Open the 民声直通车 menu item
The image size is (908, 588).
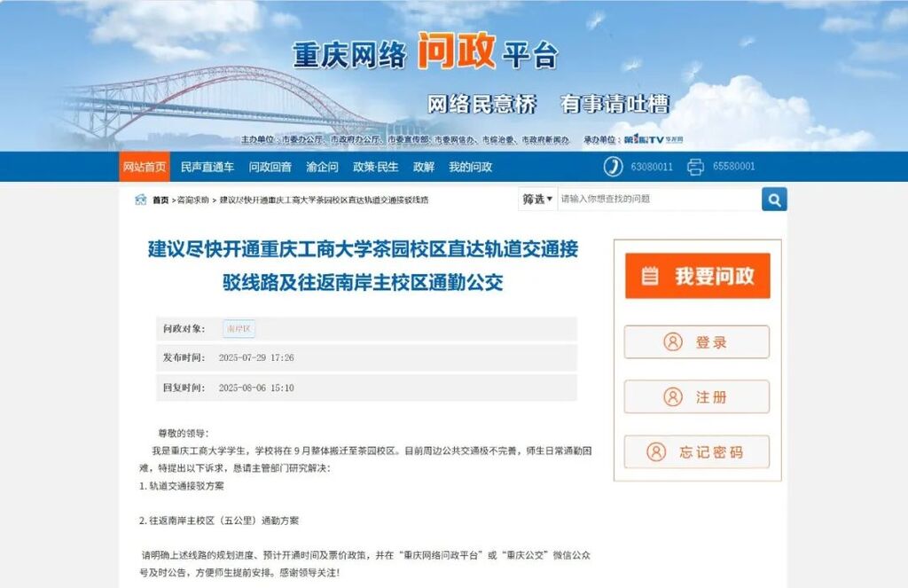coord(207,167)
